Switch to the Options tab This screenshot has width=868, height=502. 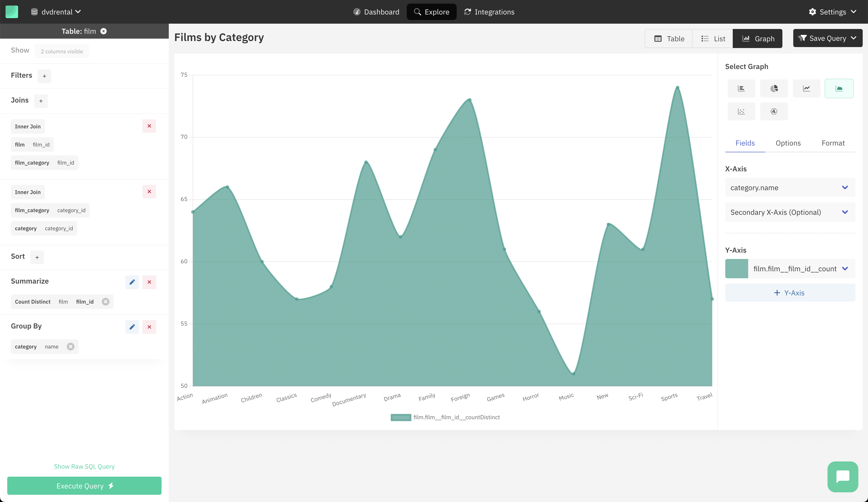pyautogui.click(x=788, y=143)
